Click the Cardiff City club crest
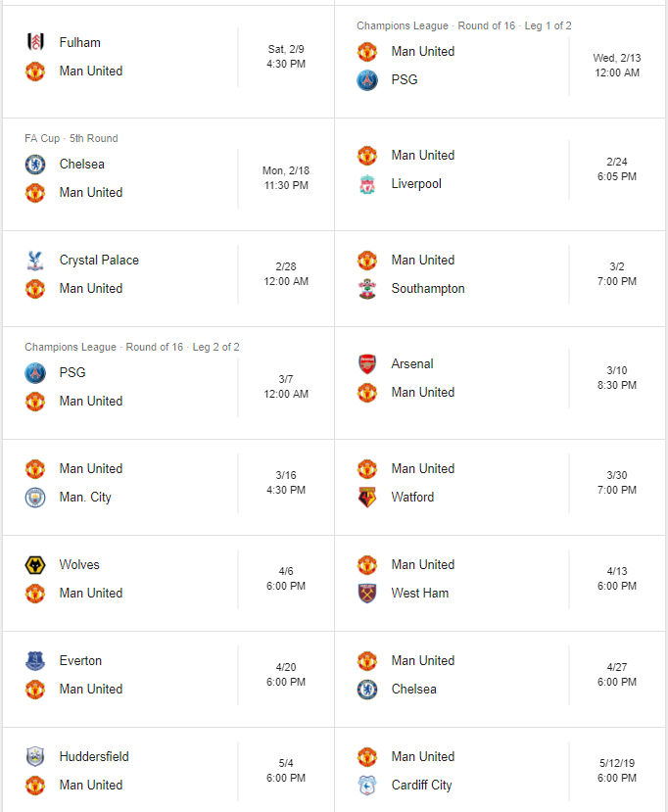This screenshot has height=812, width=668. [x=367, y=785]
